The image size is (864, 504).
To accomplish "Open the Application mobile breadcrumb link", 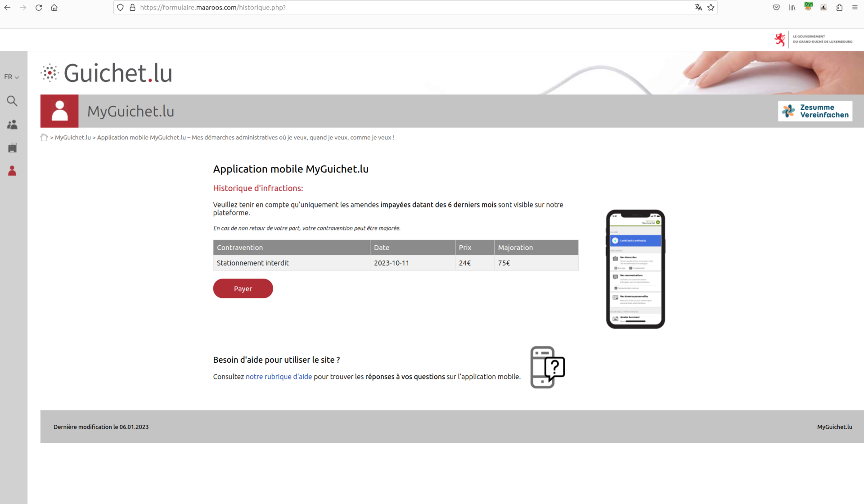I will coord(246,138).
